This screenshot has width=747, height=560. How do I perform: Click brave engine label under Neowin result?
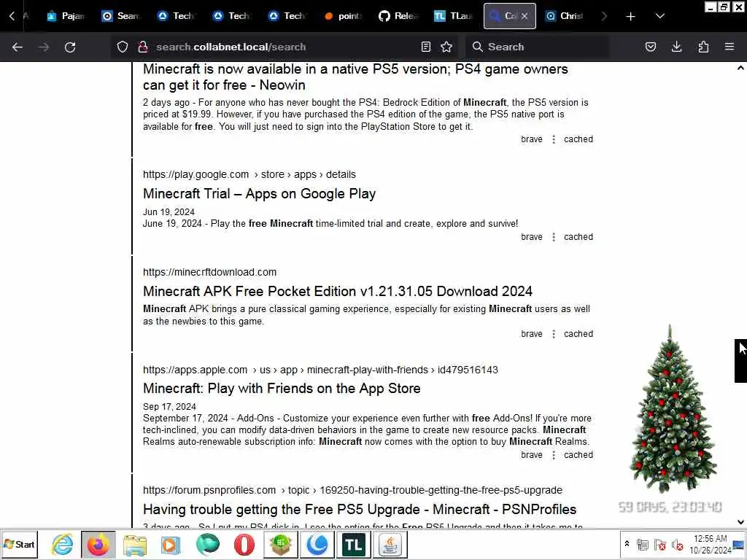click(532, 139)
